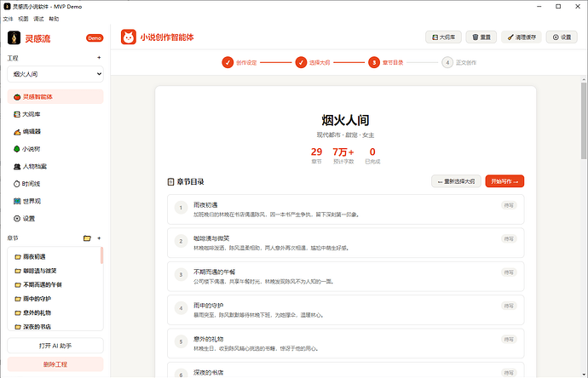Screen dimensions: 588x378
Task: Open the 编辑器 writing icon in sidebar
Action: coord(17,132)
